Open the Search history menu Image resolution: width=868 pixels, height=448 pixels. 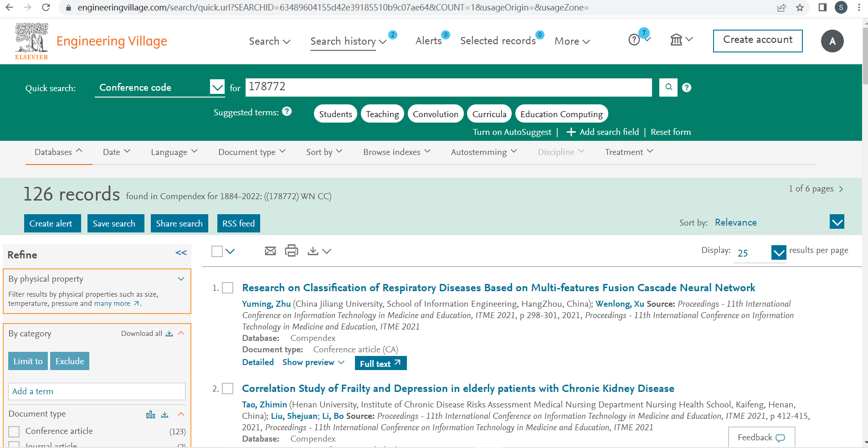348,41
